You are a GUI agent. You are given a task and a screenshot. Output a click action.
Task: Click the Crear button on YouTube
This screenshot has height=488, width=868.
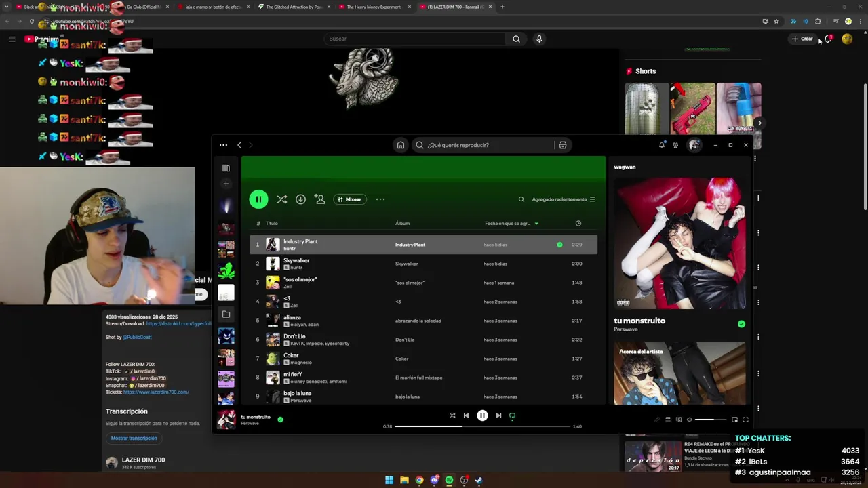[x=802, y=39]
